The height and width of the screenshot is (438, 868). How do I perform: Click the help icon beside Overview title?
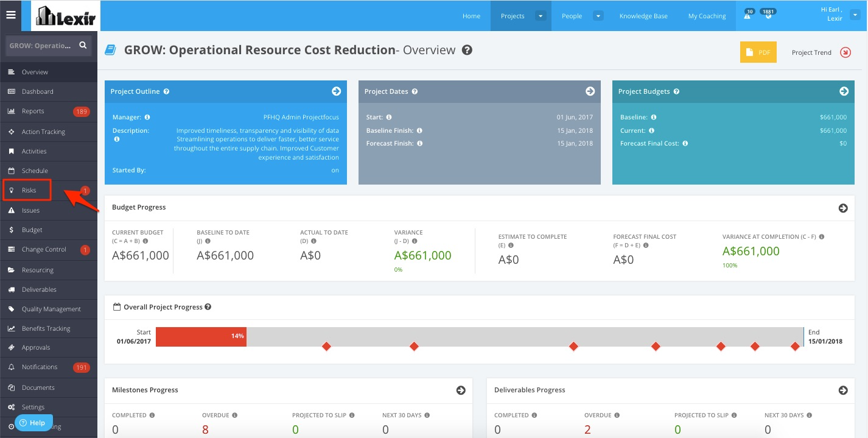[x=467, y=50]
